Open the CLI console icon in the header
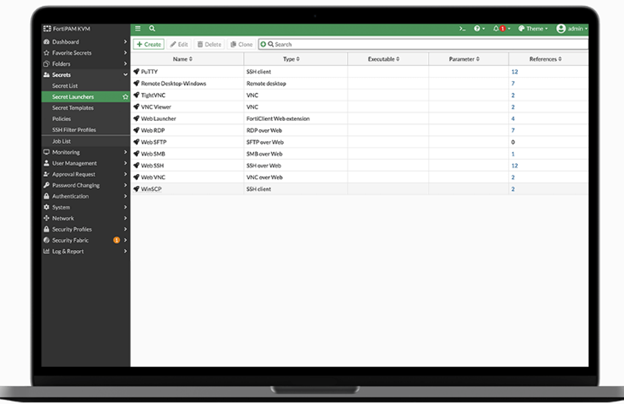624x404 pixels. pyautogui.click(x=462, y=29)
